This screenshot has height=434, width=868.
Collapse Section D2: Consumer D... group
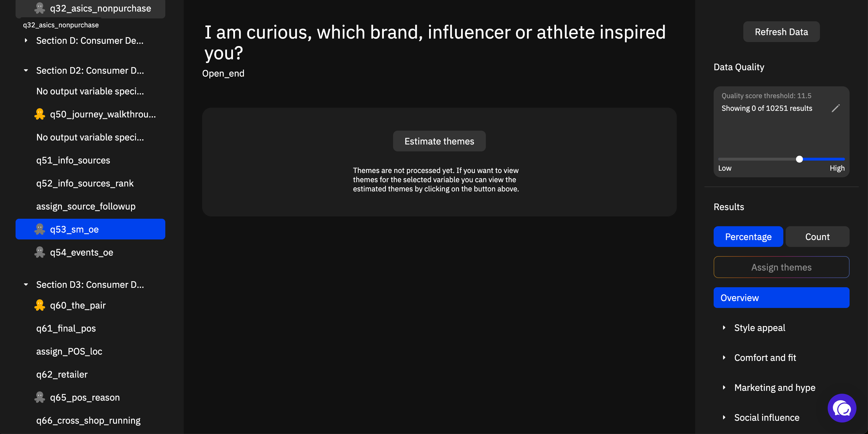26,71
